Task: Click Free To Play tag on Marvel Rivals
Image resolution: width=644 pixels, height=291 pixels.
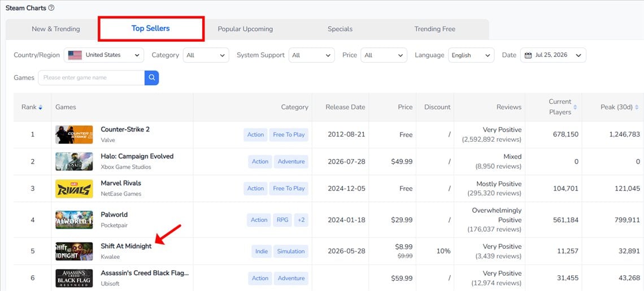Action: 289,188
